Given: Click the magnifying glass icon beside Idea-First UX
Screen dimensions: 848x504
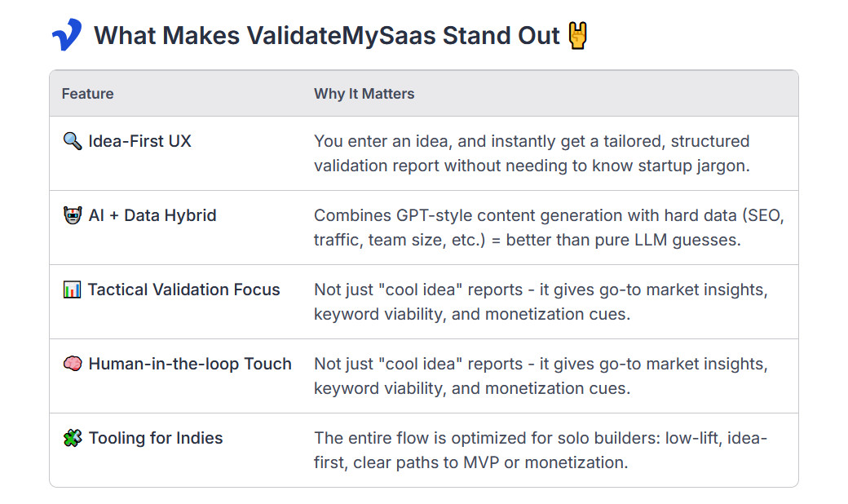Looking at the screenshot, I should click(73, 141).
